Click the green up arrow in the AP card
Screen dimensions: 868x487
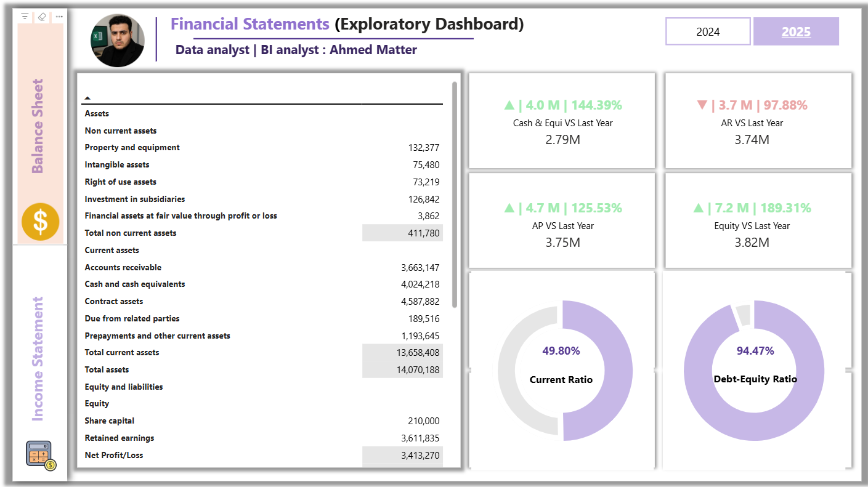[x=509, y=208]
